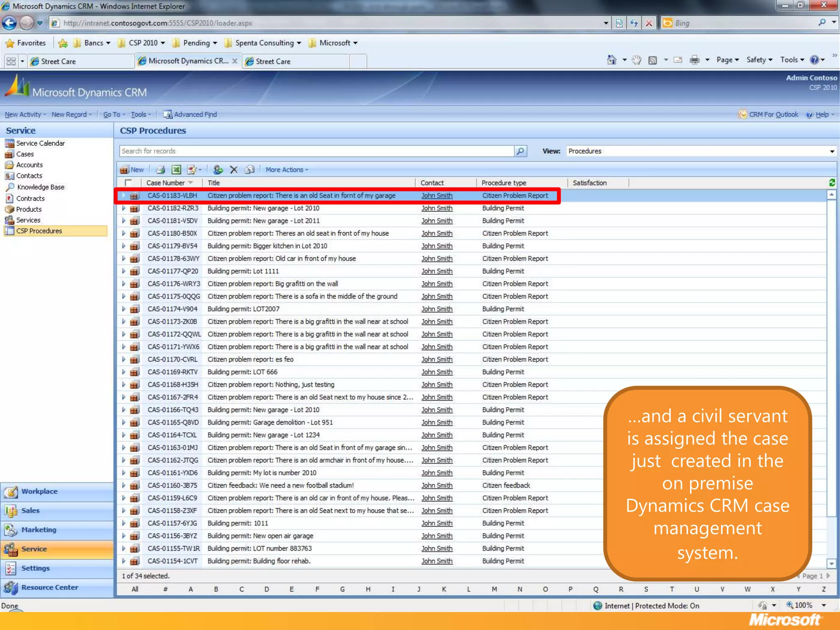840x630 pixels.
Task: Switch to Marketing area
Action: click(57, 530)
